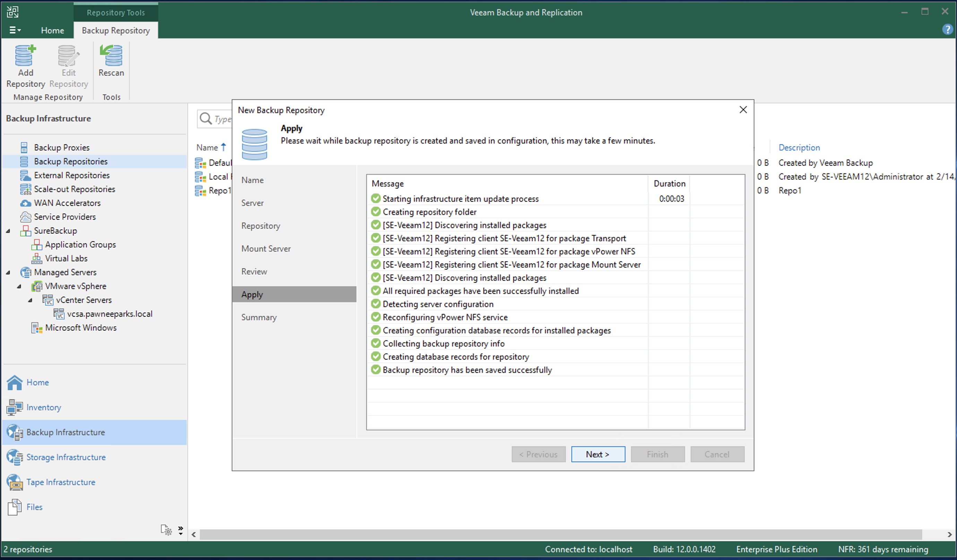Click the SureBackup icon
Screen dimensions: 957x560
point(25,231)
